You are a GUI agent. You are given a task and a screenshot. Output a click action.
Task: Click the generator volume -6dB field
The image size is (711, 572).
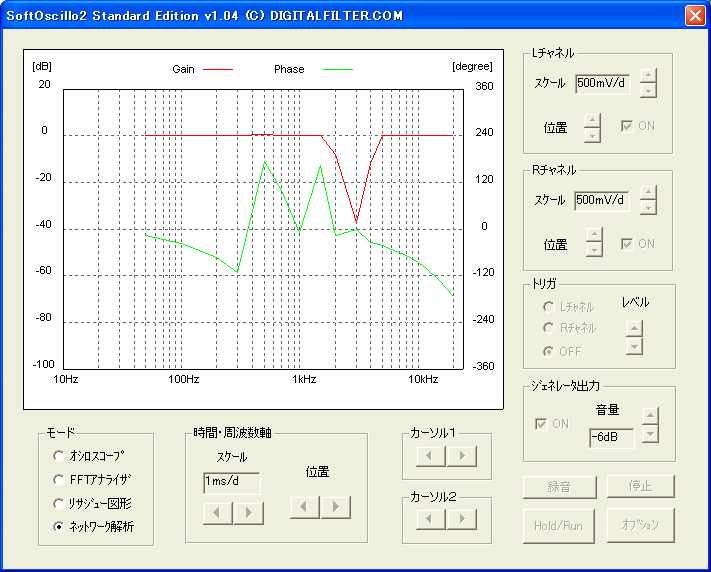click(x=611, y=437)
